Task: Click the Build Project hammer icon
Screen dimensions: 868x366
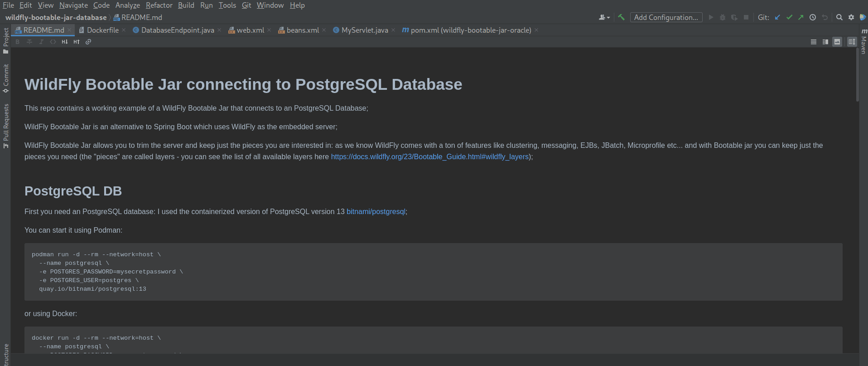Action: tap(621, 17)
